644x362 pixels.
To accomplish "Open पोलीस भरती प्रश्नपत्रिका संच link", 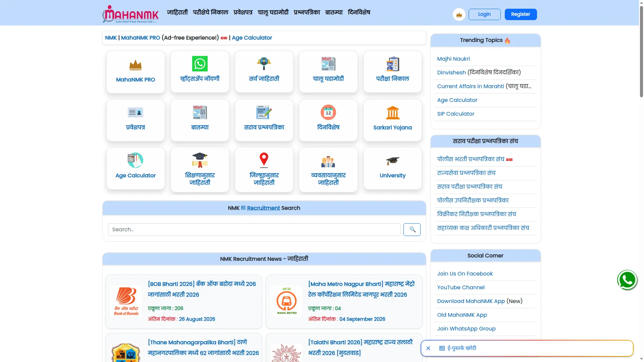I will tap(471, 159).
